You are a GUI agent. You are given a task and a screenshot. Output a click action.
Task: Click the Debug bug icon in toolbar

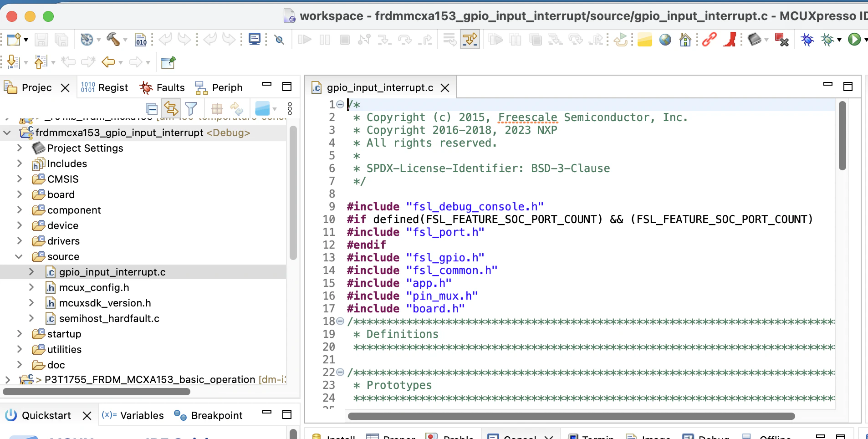807,40
